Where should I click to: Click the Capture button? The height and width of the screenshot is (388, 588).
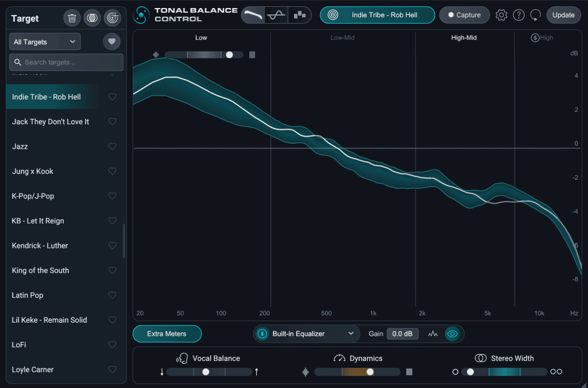pos(464,15)
